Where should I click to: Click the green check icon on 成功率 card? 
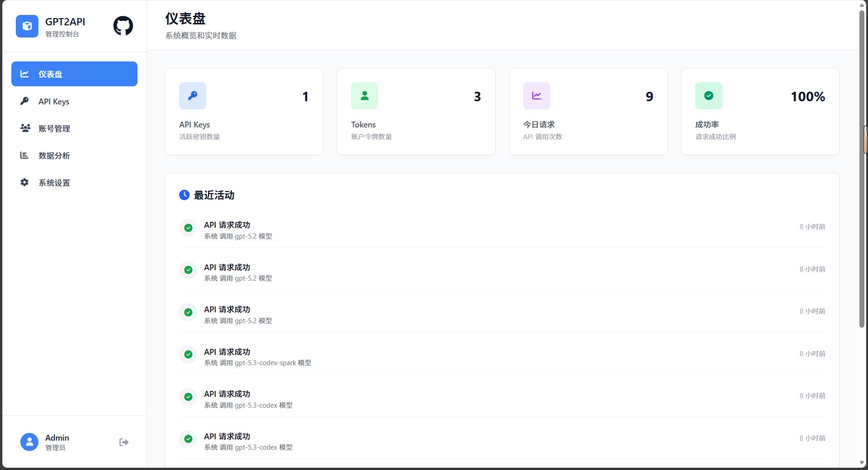click(708, 96)
